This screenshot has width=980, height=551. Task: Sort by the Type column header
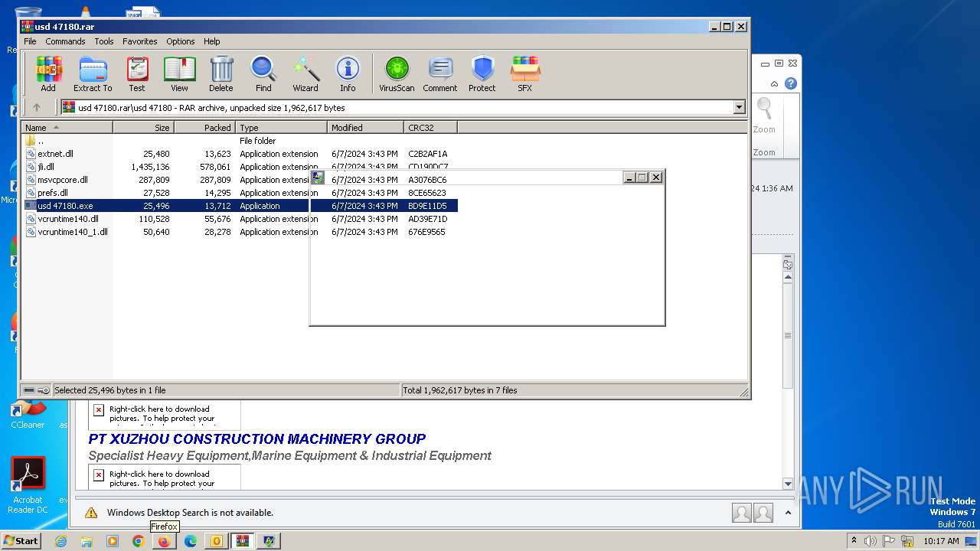[282, 128]
